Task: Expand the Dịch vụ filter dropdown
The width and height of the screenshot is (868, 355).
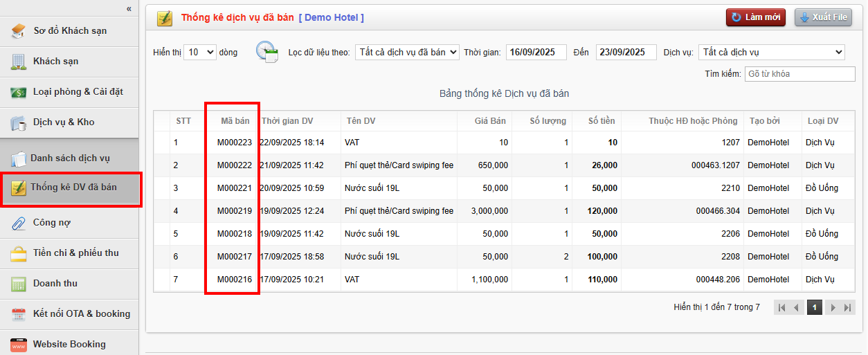Action: point(771,53)
